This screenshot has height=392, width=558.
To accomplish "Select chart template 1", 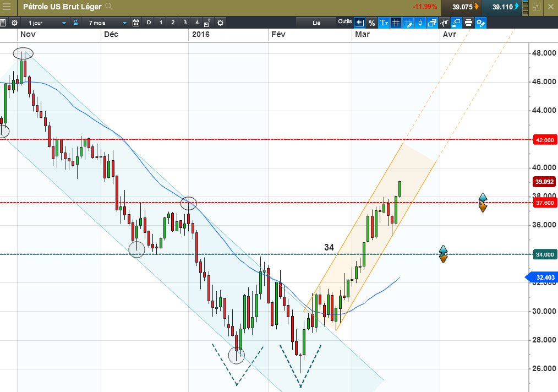I will pos(161,23).
